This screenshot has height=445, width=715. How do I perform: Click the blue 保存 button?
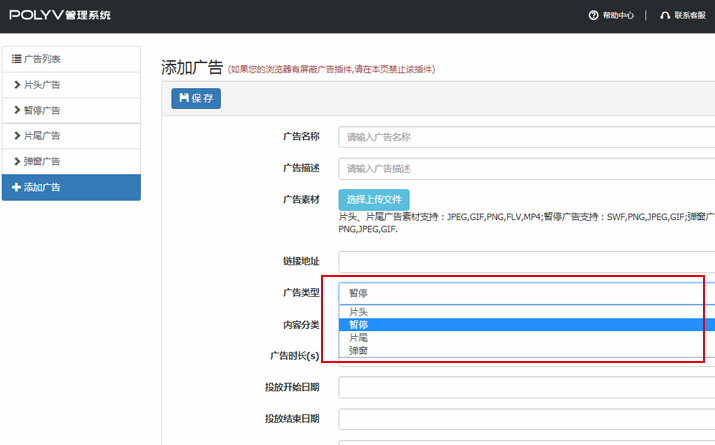tap(196, 98)
